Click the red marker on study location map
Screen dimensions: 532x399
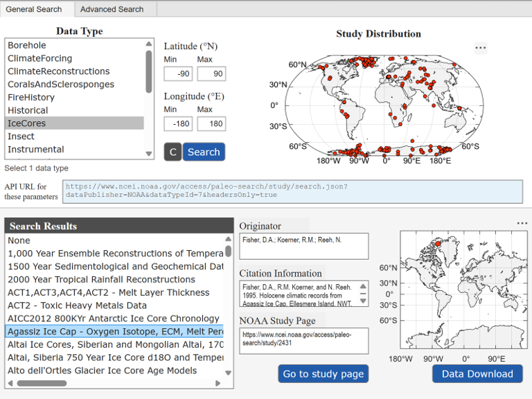click(x=438, y=244)
